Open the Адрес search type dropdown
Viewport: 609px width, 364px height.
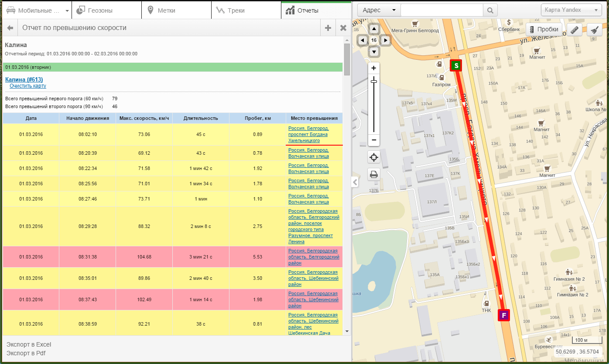coord(379,10)
